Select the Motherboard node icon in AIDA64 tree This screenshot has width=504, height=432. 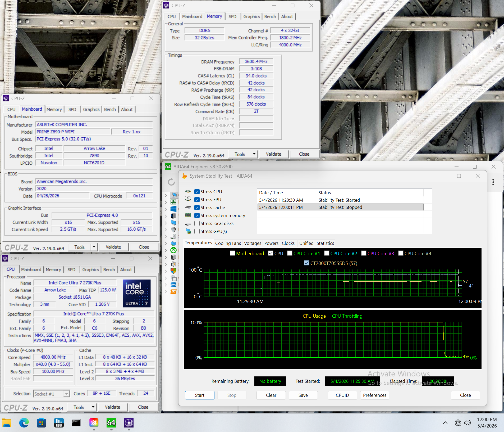click(x=173, y=202)
